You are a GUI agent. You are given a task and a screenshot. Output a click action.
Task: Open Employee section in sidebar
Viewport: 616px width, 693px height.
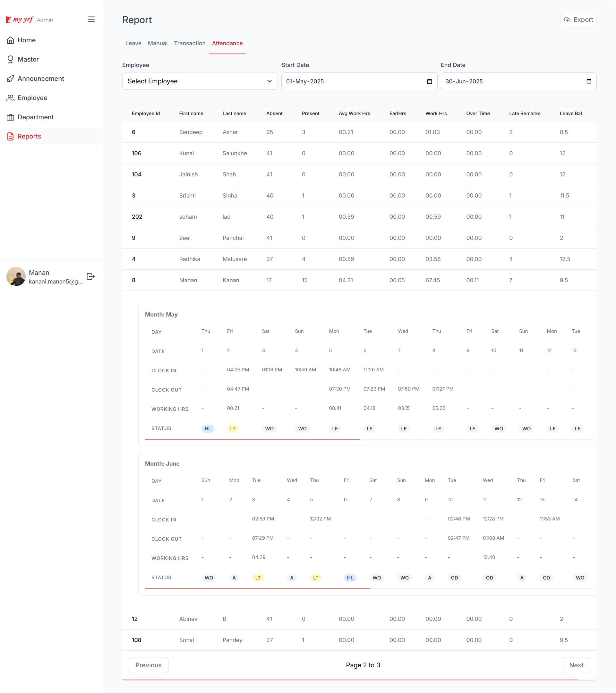32,98
